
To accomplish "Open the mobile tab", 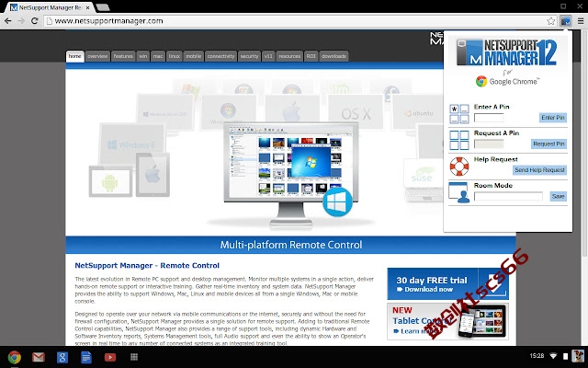I will coord(194,56).
